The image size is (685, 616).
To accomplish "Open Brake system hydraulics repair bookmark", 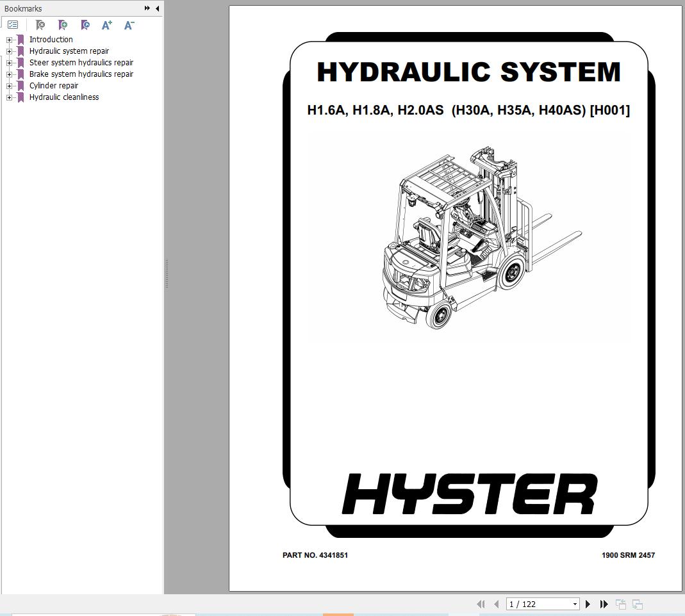I will click(x=81, y=74).
